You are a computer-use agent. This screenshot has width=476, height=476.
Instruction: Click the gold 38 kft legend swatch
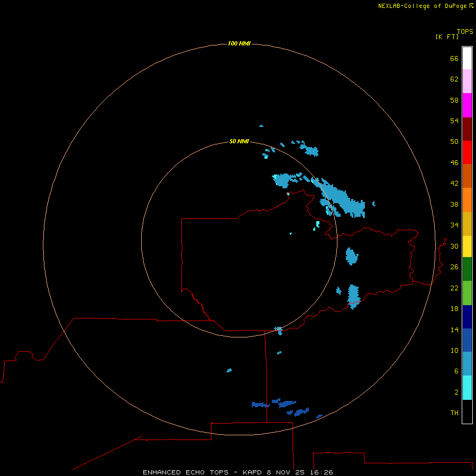click(467, 224)
